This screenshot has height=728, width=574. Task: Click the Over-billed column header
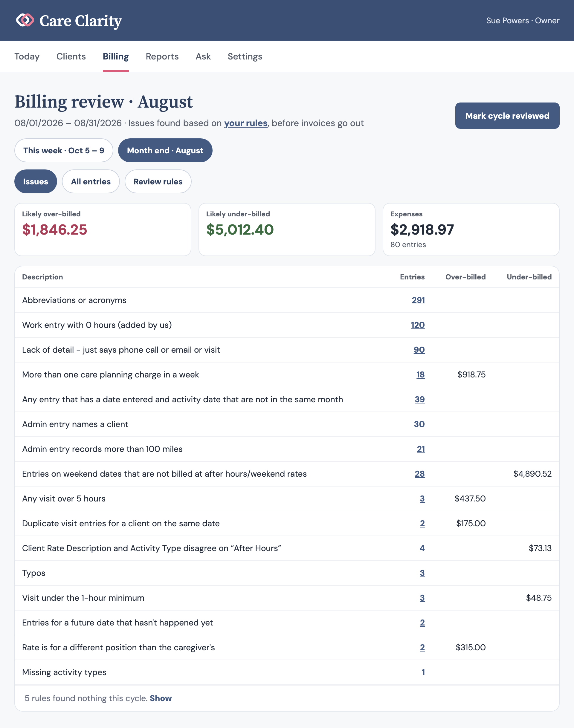[x=465, y=277]
